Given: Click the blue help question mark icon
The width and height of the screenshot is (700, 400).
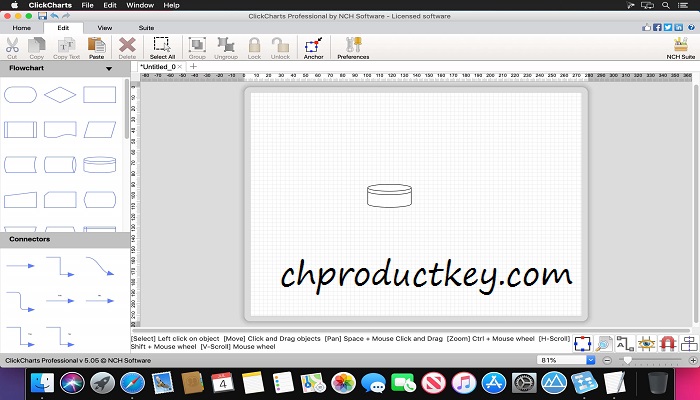Looking at the screenshot, I should 691,27.
